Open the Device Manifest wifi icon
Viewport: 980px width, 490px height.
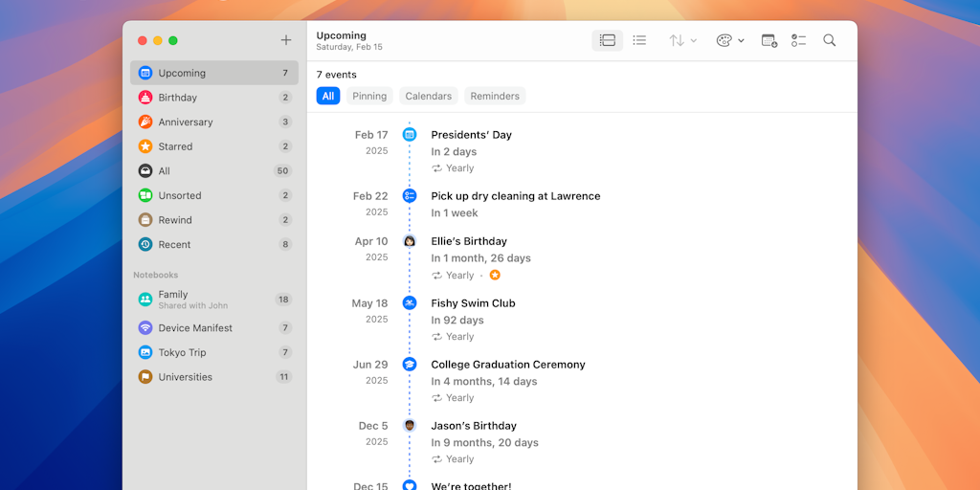[145, 328]
